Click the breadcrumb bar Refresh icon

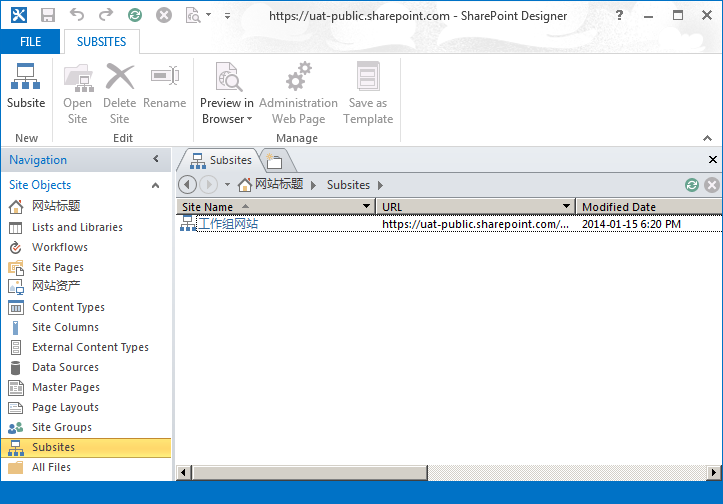(x=692, y=185)
